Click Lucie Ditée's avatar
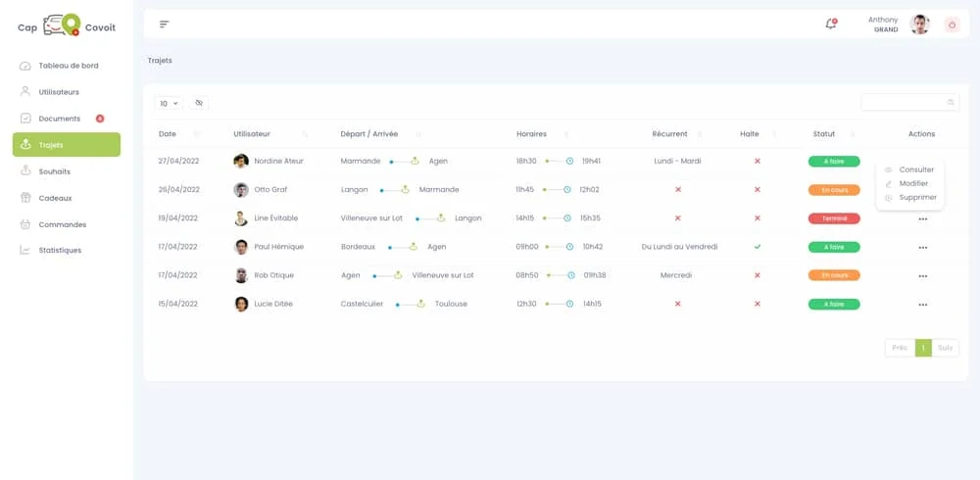Image resolution: width=980 pixels, height=480 pixels. pos(241,305)
